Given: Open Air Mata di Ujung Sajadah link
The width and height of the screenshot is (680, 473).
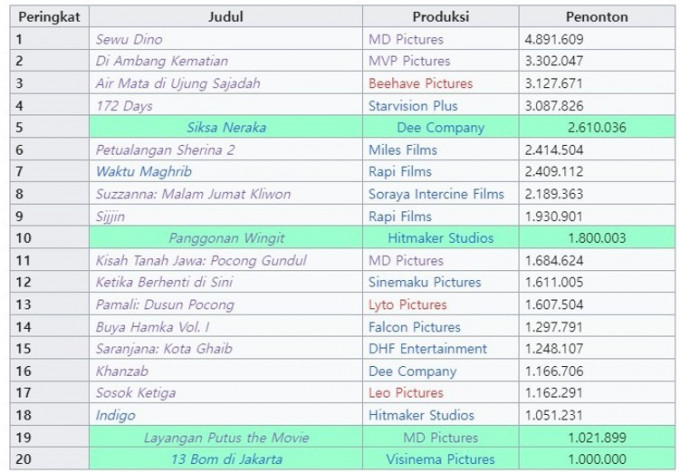Looking at the screenshot, I should [177, 83].
